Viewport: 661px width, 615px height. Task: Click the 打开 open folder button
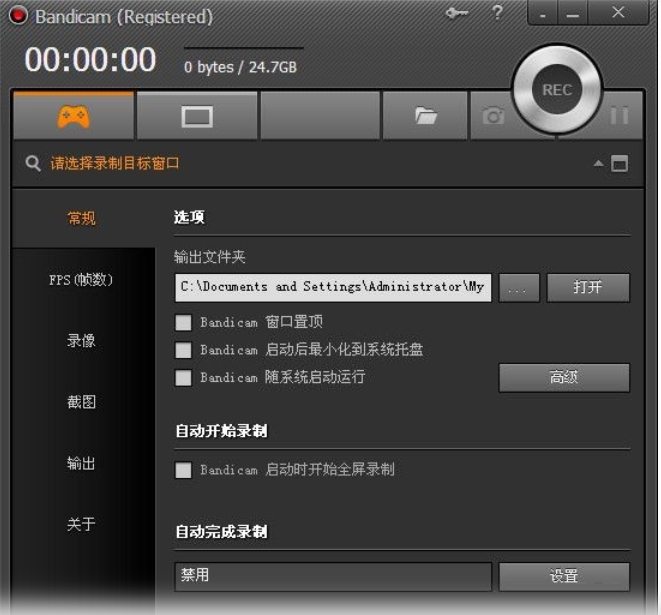[588, 288]
